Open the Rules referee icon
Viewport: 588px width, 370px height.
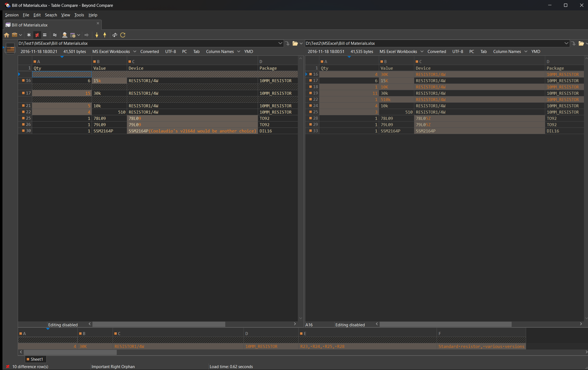click(65, 35)
